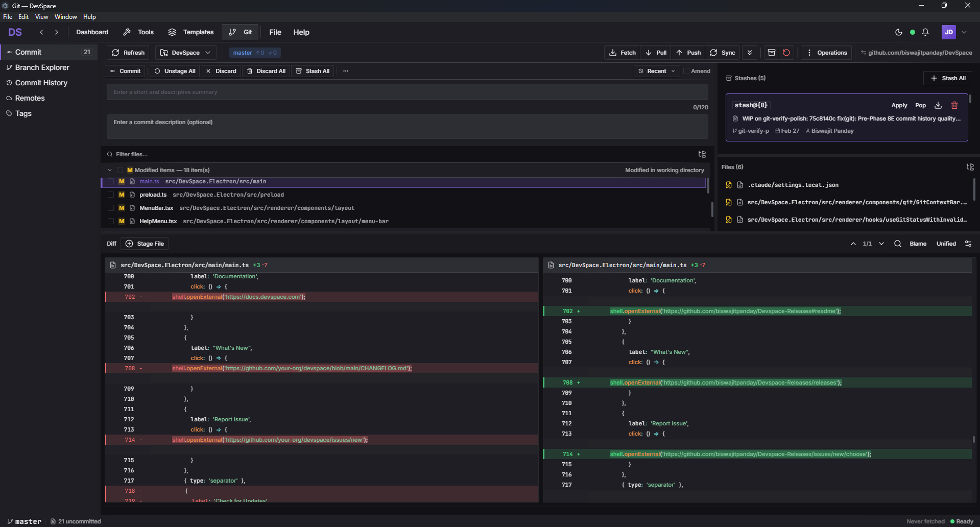Open user account chevron menu
The image size is (980, 527).
[964, 32]
